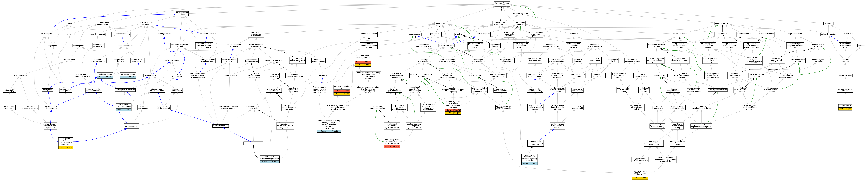Click circulatory system development node
The image size is (868, 181).
click(x=98, y=60)
